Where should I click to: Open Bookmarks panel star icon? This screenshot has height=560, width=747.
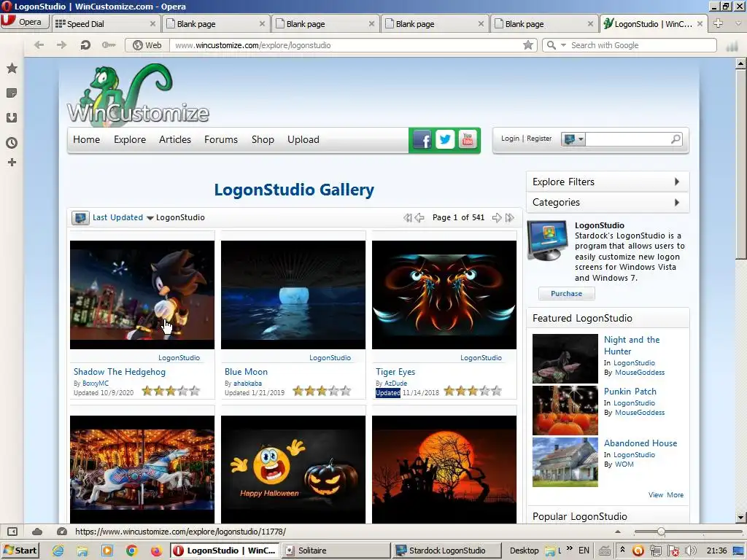pos(12,68)
